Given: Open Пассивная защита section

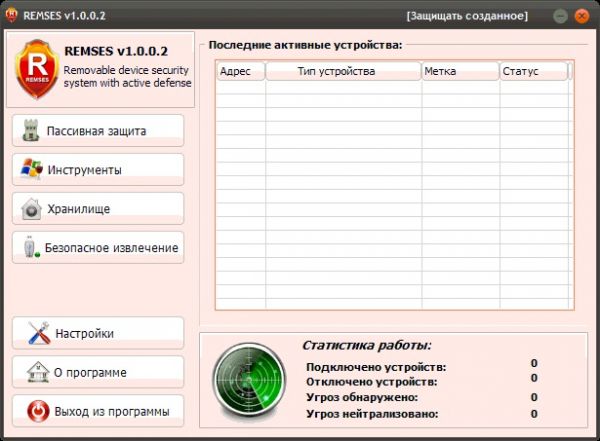Looking at the screenshot, I should pyautogui.click(x=98, y=131).
